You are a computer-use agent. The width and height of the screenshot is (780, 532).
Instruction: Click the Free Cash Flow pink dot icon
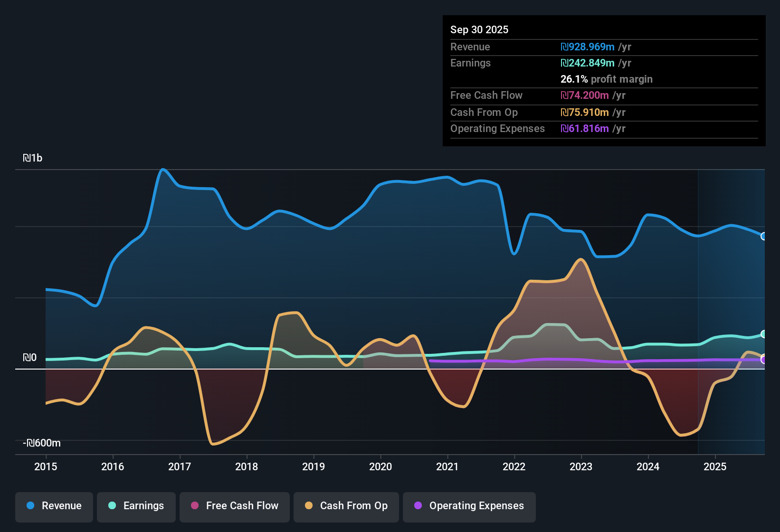(x=194, y=506)
